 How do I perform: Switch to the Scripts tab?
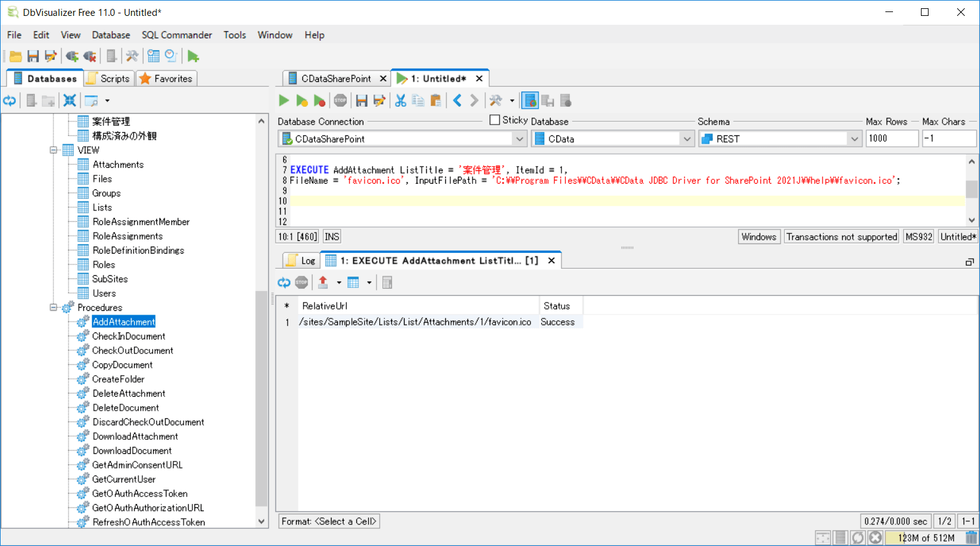click(109, 78)
